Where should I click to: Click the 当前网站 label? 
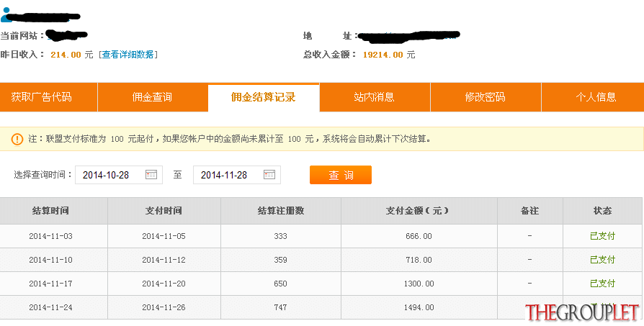22,36
